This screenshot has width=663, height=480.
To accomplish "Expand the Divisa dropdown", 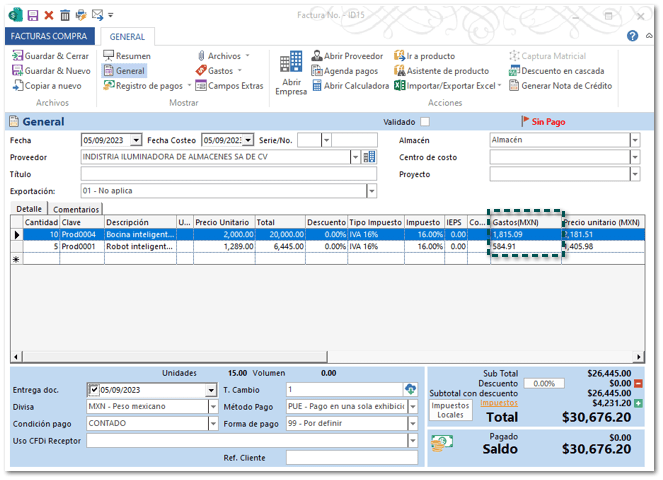I will coord(213,407).
